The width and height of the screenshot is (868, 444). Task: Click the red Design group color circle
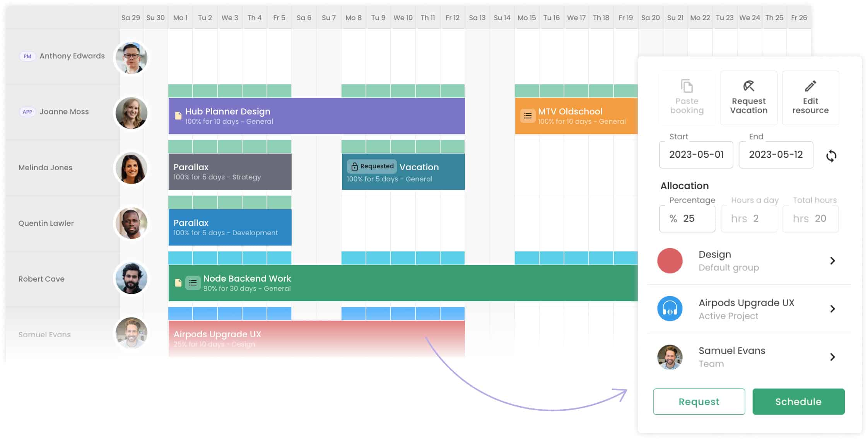pyautogui.click(x=670, y=260)
